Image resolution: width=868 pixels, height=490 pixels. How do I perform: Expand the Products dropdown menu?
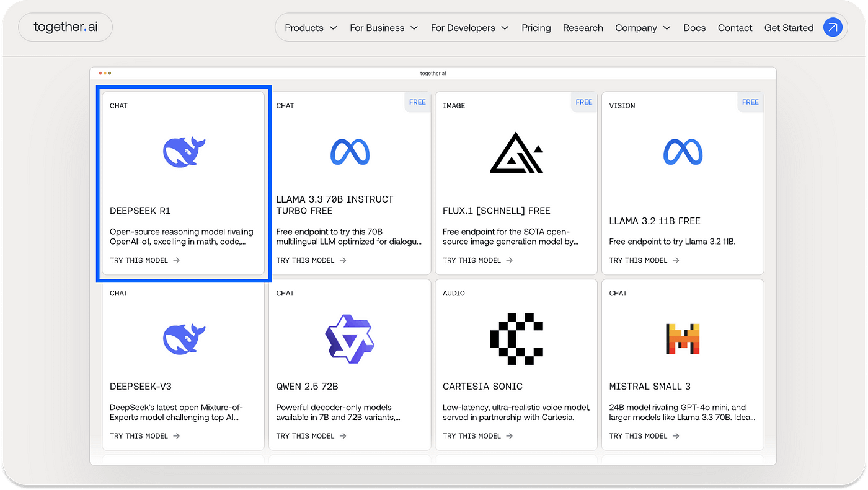tap(311, 28)
